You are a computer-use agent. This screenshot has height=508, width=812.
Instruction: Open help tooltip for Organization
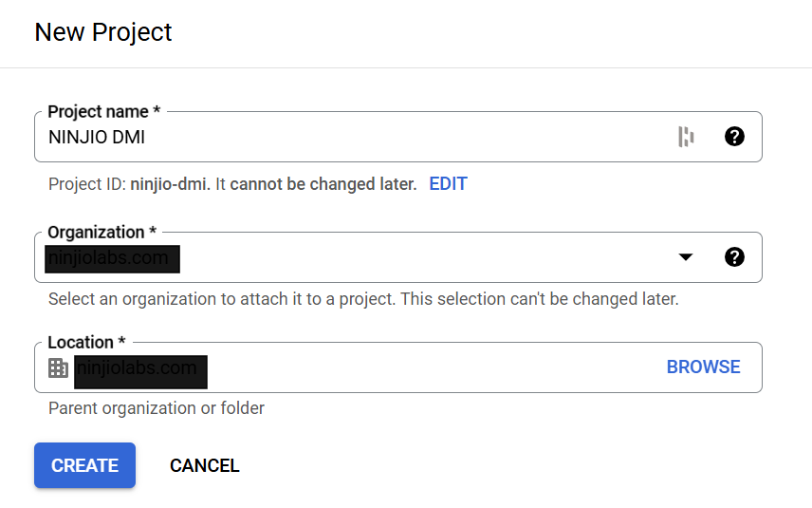pyautogui.click(x=734, y=256)
